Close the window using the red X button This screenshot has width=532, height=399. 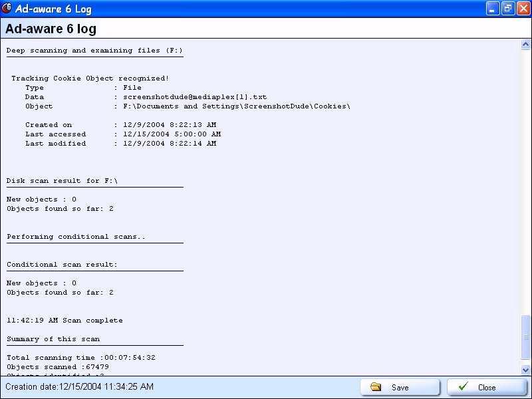click(523, 9)
